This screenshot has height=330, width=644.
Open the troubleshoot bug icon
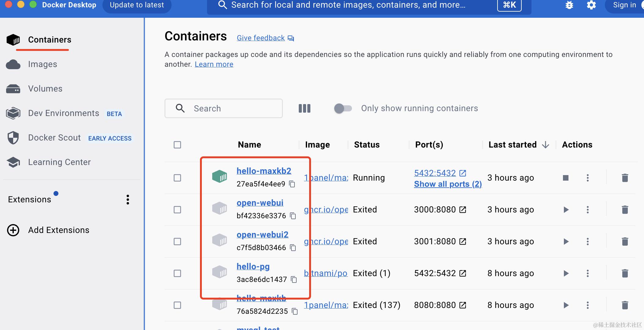[569, 5]
